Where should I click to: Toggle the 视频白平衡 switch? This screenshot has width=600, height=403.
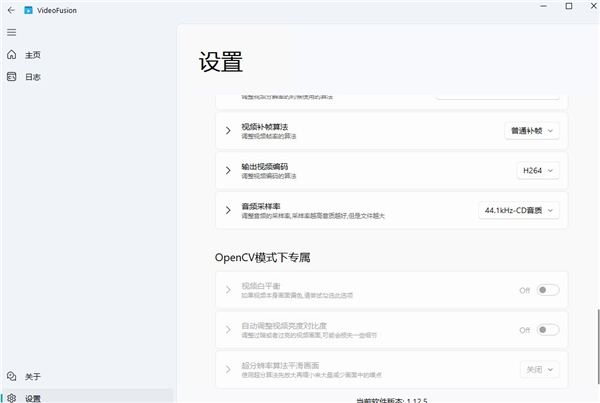tap(547, 290)
